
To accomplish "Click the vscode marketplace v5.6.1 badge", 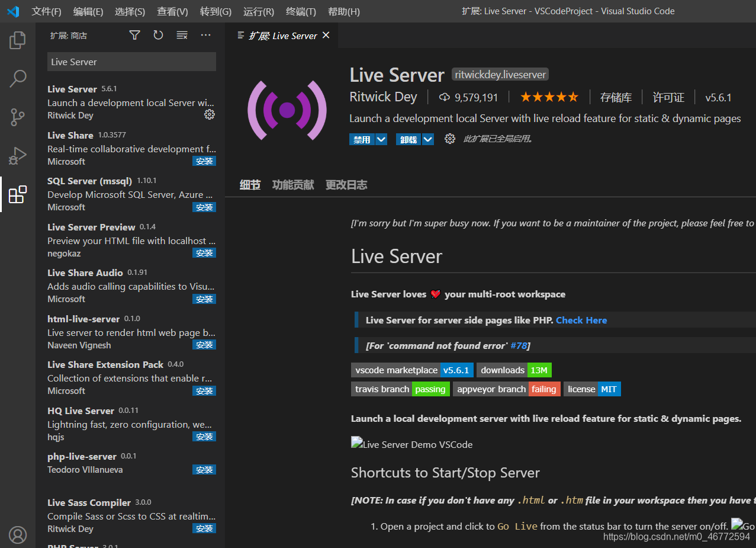I will [412, 370].
